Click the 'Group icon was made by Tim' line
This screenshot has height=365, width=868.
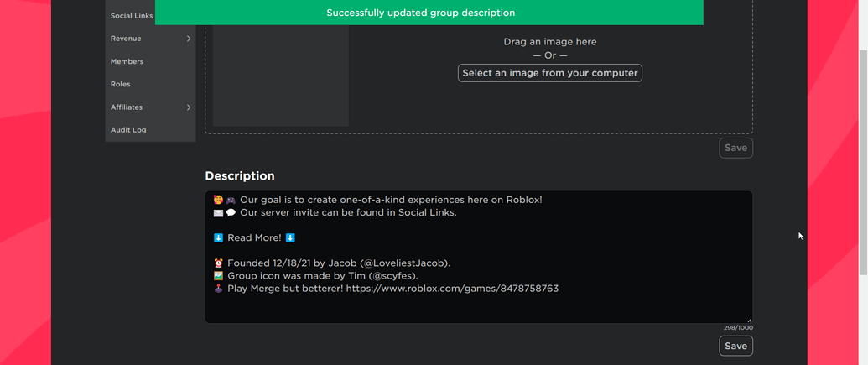coord(315,276)
